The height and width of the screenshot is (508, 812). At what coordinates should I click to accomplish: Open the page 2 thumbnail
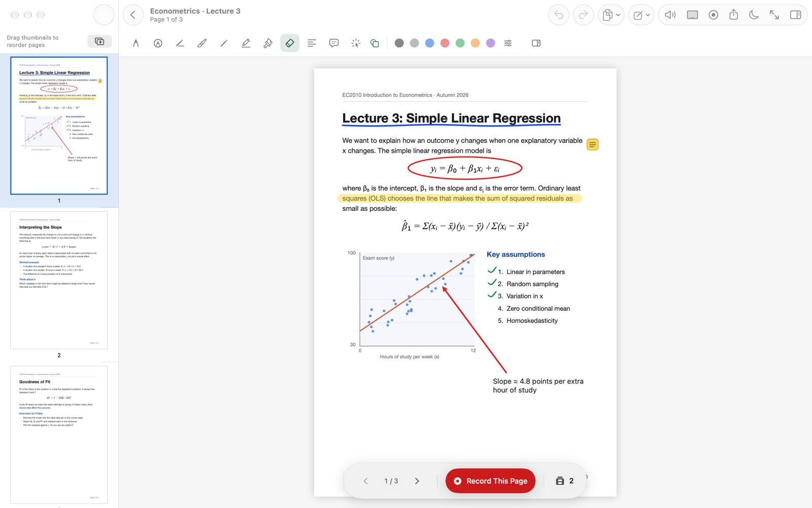point(59,280)
